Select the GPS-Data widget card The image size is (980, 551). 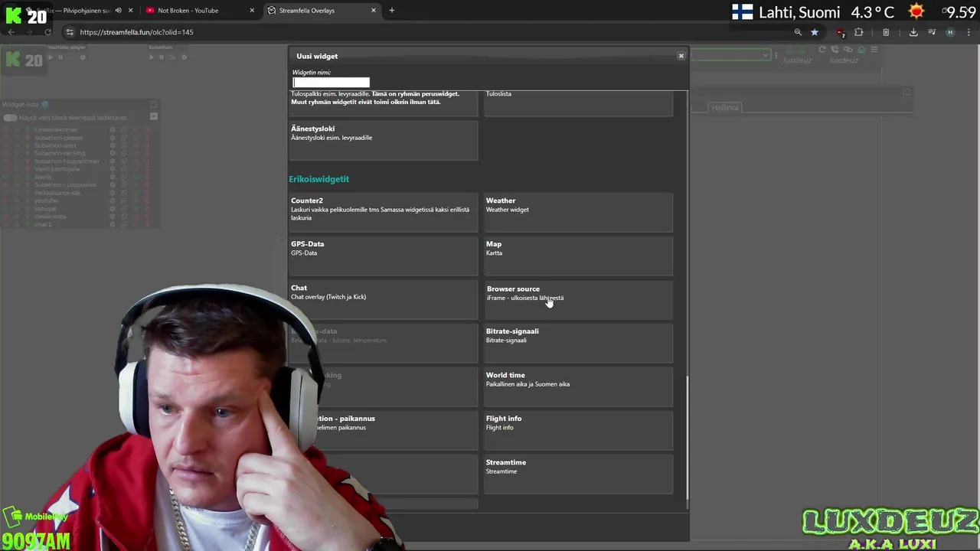[383, 256]
